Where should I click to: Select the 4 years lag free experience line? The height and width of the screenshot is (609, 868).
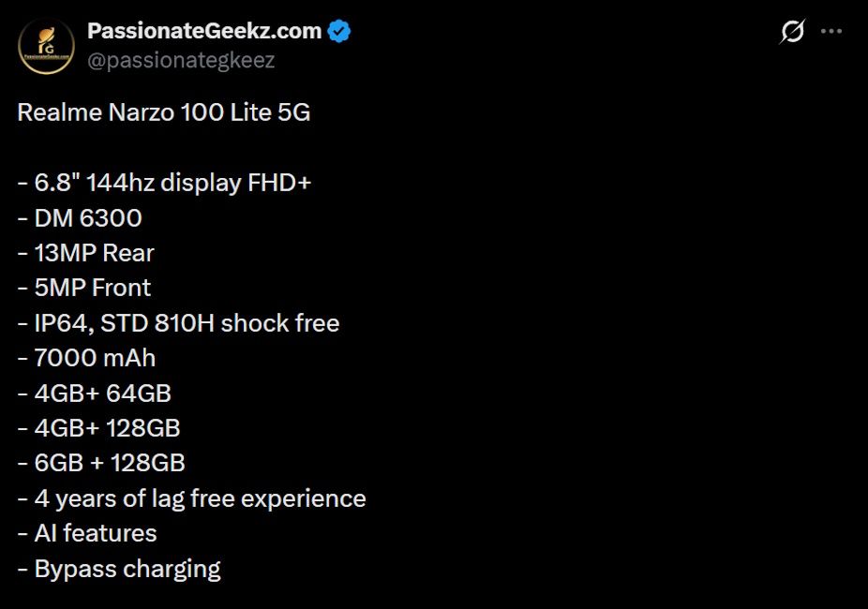(191, 498)
